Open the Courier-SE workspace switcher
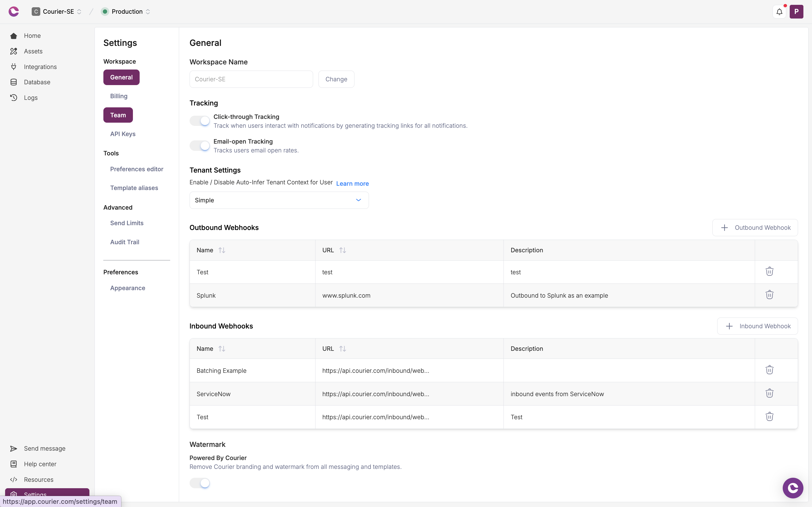The image size is (812, 507). pyautogui.click(x=56, y=11)
